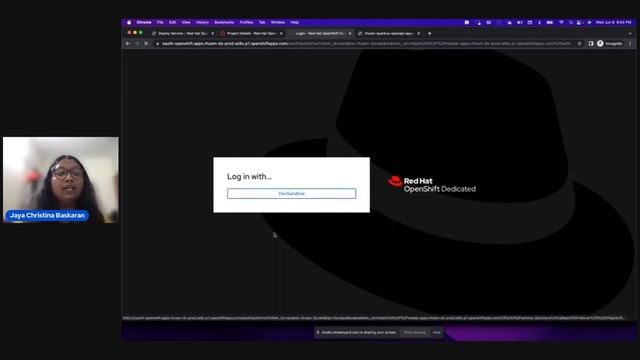Click the Log in with... heading

(249, 176)
